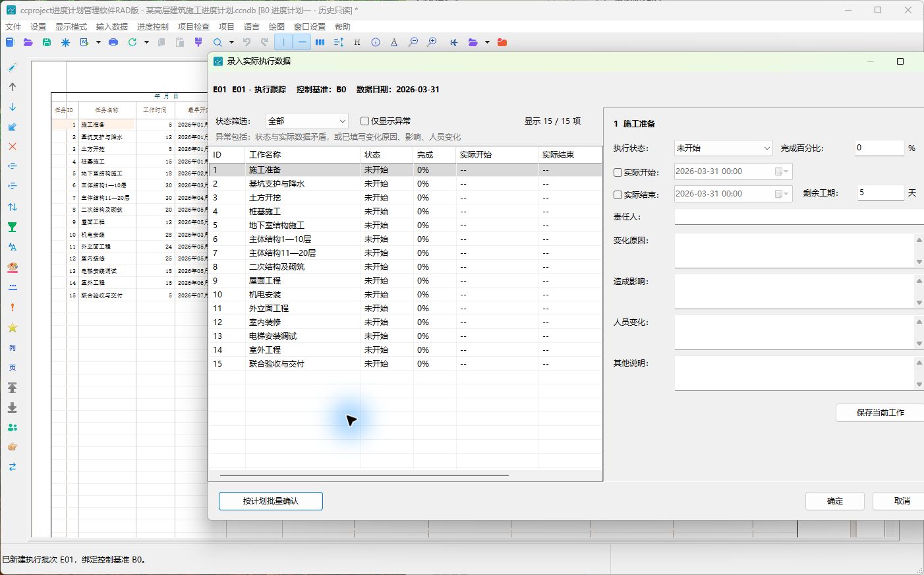Check the 实际结束 checkbox
The image size is (924, 575).
click(618, 195)
